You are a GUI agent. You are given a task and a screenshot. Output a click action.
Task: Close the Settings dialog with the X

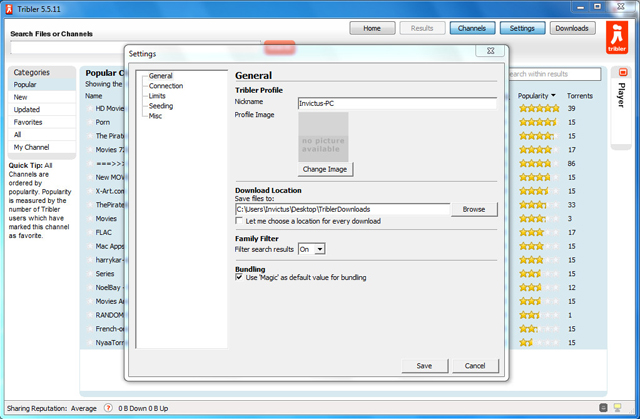coord(488,52)
